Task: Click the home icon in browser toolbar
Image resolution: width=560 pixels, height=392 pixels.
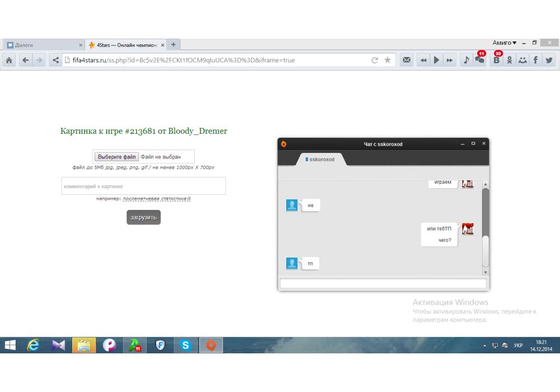Action: tap(9, 60)
